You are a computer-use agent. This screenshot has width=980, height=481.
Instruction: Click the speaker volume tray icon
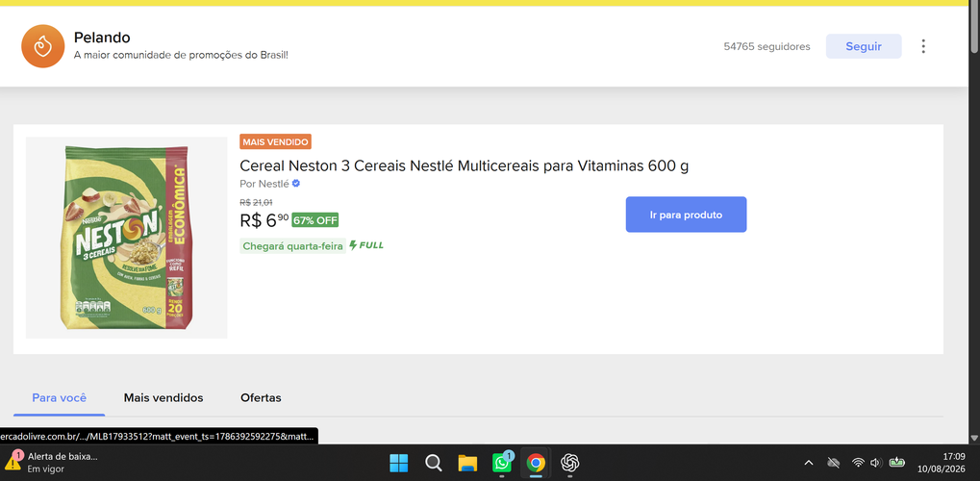[x=875, y=463]
